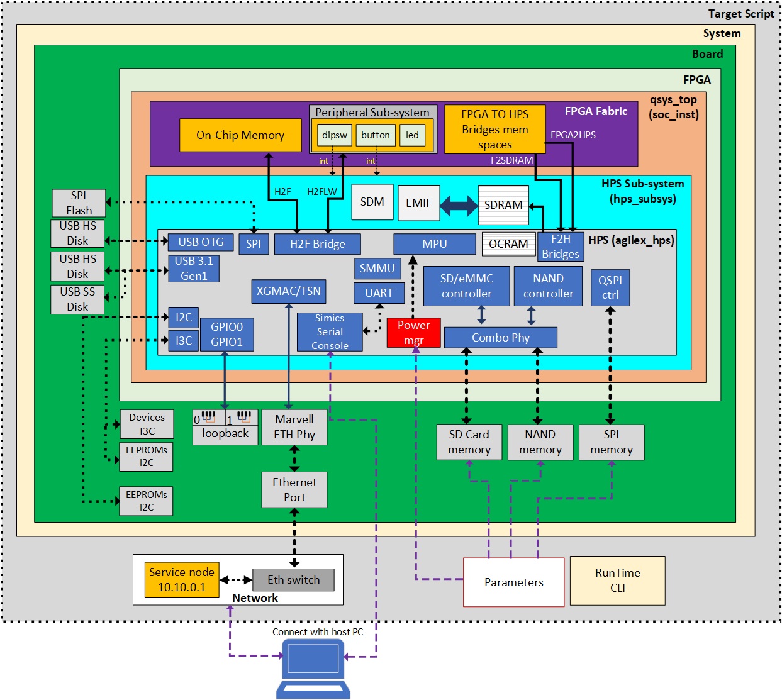Click the double arrow between EMIF and SDRAM

point(459,205)
